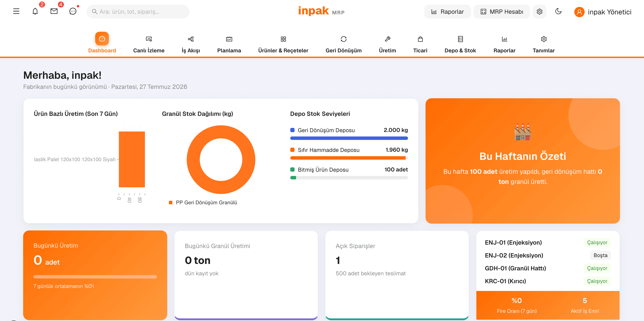Screen dimensions: 644x321
Task: Select the GDH-01 (Granül Hattı) row
Action: tap(548, 268)
